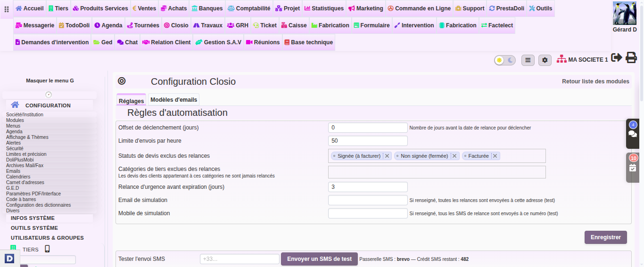Click the GRH people icon
Screen dimensions: 644x267
(x=231, y=25)
